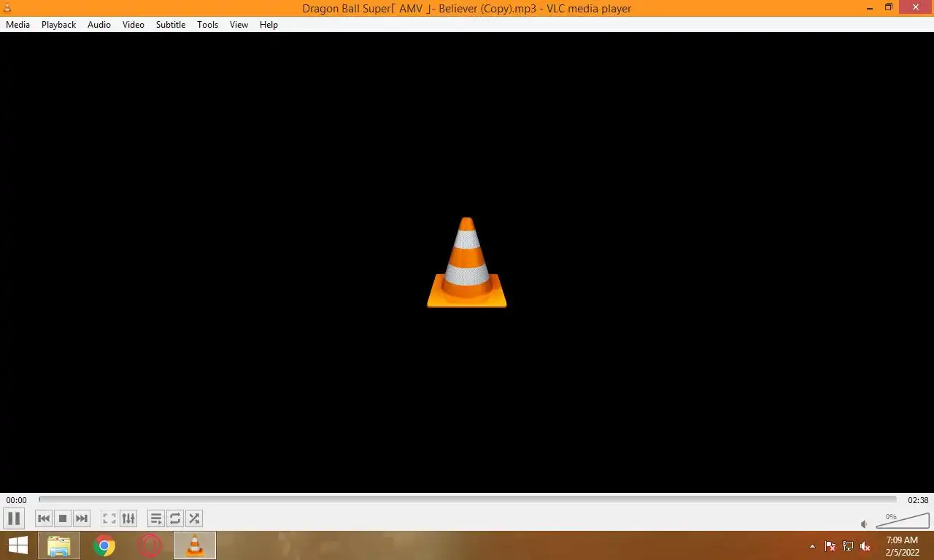Open Action Center flag tray icon
This screenshot has height=560, width=934.
830,546
